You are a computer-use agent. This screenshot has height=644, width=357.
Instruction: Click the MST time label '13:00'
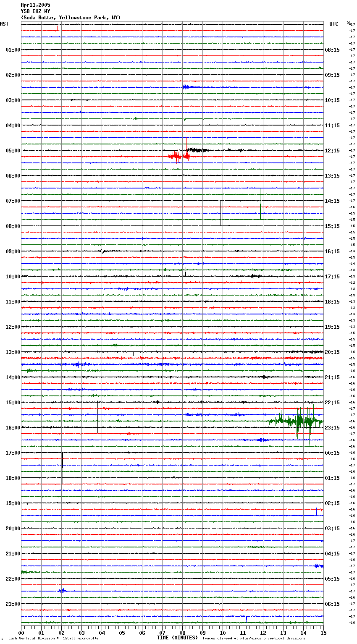[x=13, y=352]
